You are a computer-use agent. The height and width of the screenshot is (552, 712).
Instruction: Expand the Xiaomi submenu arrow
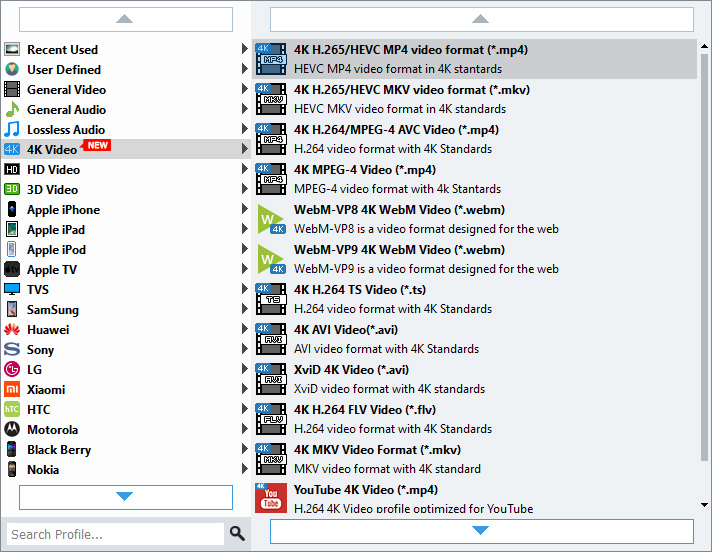click(244, 389)
